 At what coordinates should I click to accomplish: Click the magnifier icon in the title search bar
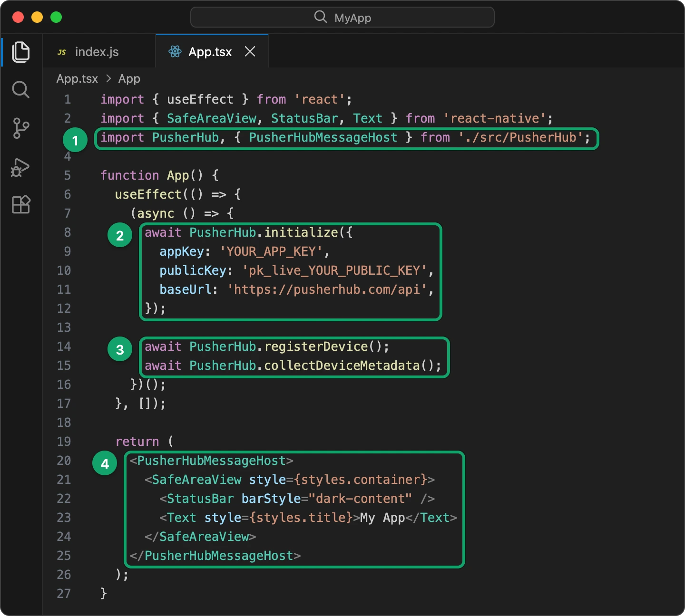tap(321, 17)
